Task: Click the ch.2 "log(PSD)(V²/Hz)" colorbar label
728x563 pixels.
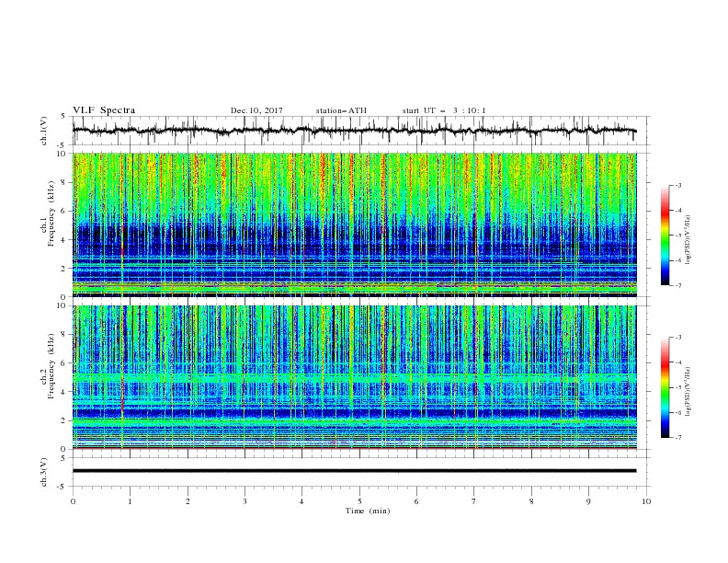Action: pyautogui.click(x=689, y=392)
